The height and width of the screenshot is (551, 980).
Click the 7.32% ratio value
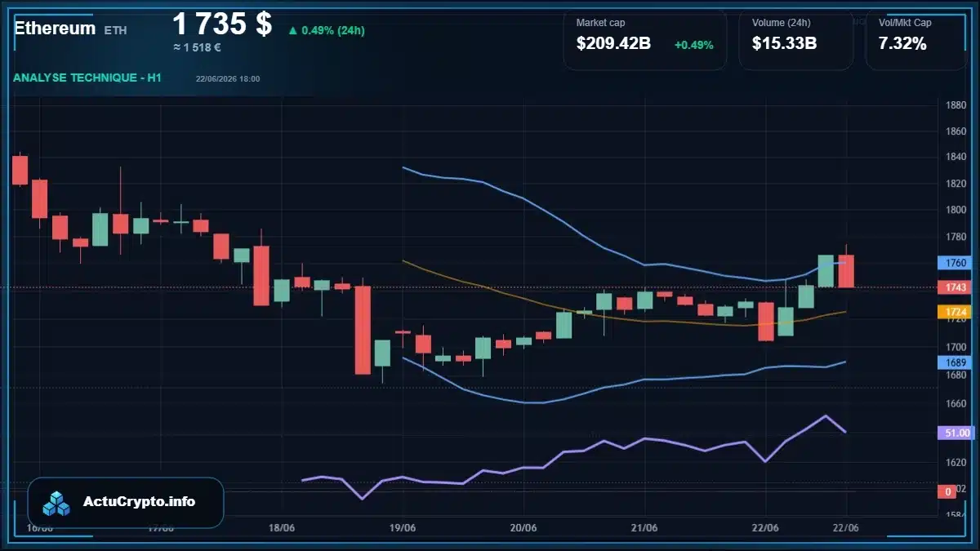coord(902,44)
